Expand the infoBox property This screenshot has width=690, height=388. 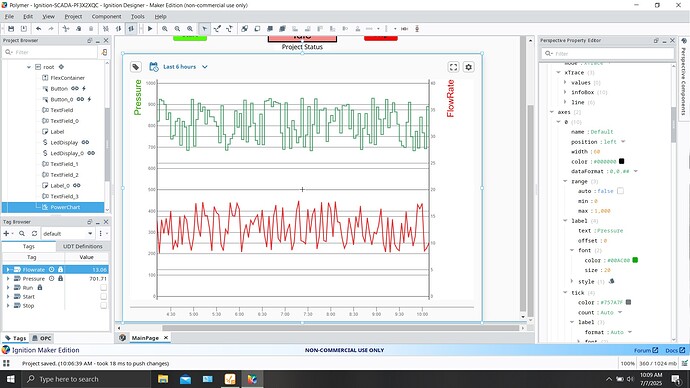(565, 92)
